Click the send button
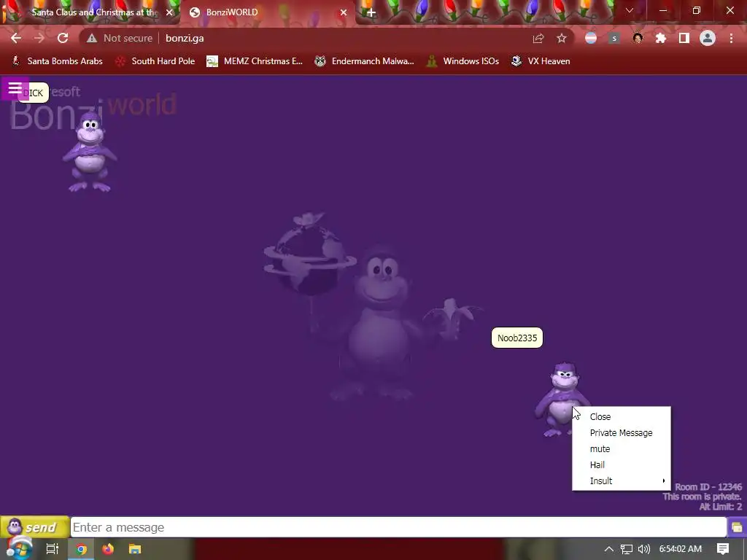Screen dimensions: 747x560 click(35, 527)
